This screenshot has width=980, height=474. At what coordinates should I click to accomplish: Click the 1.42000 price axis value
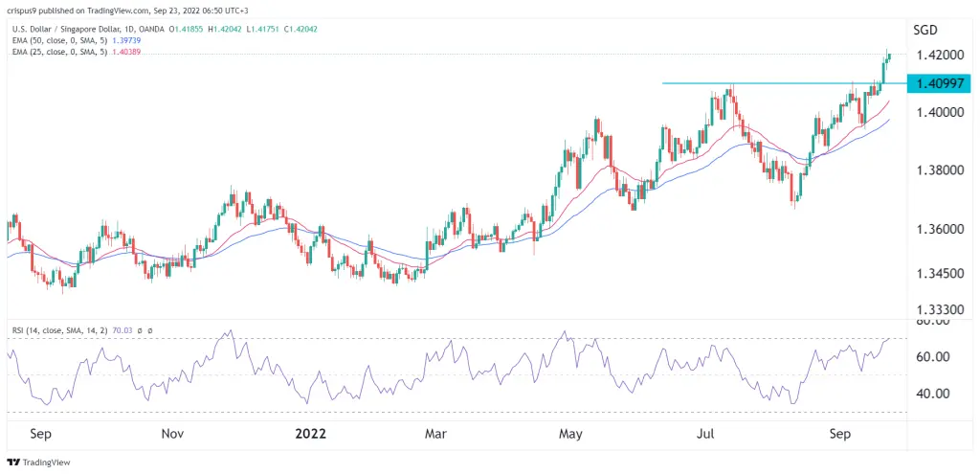940,55
